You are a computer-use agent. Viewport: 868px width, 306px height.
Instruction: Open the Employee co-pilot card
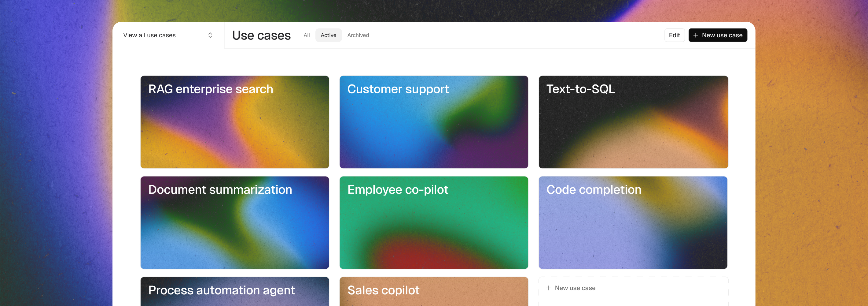click(x=434, y=222)
